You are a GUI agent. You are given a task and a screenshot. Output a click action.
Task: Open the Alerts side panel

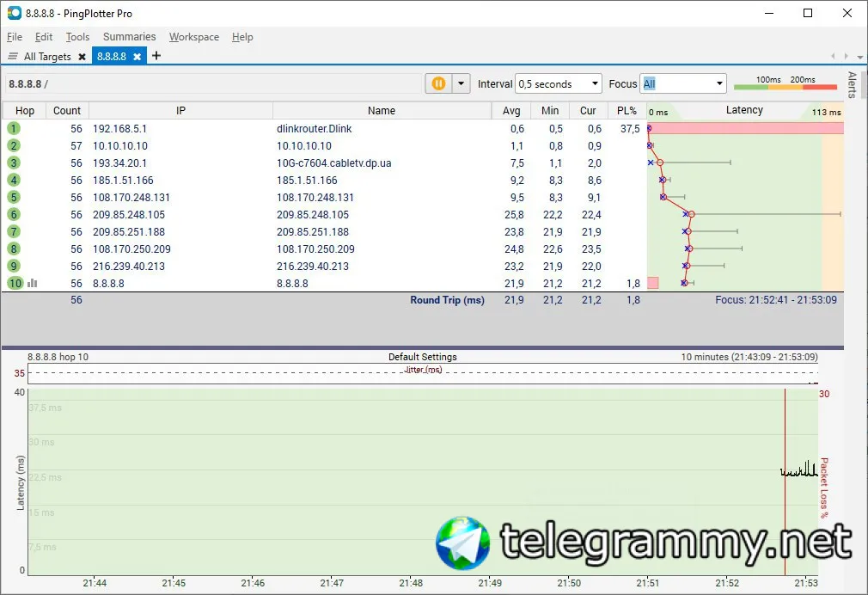click(852, 84)
